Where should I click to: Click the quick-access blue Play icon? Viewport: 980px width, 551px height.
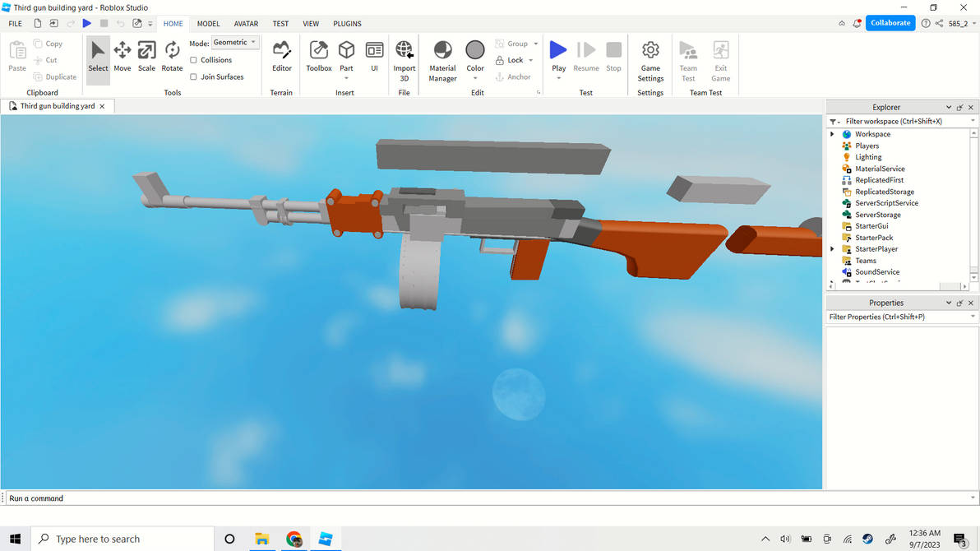[x=87, y=23]
